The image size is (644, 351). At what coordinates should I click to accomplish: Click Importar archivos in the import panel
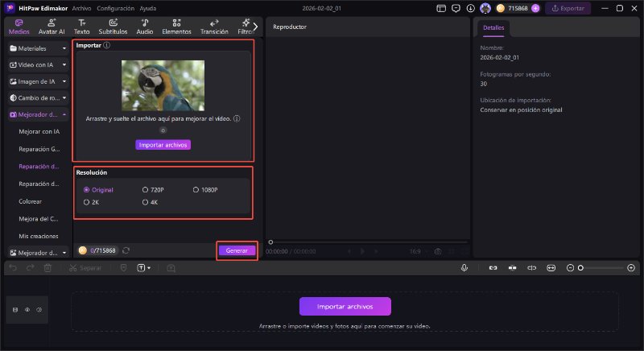point(163,145)
